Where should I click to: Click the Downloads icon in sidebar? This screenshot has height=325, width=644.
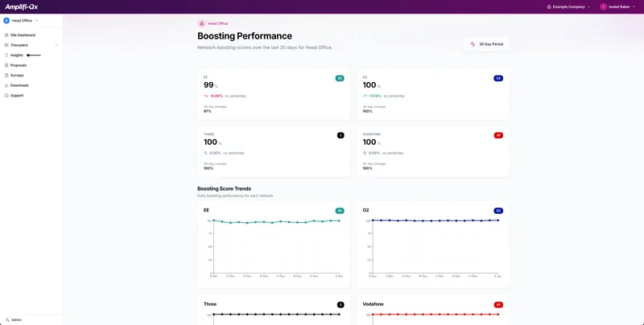[x=6, y=85]
